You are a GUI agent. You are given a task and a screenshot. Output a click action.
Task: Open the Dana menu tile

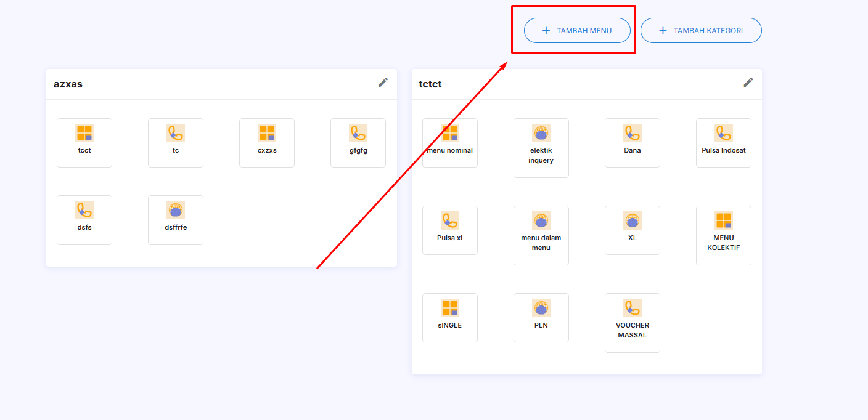tap(633, 142)
